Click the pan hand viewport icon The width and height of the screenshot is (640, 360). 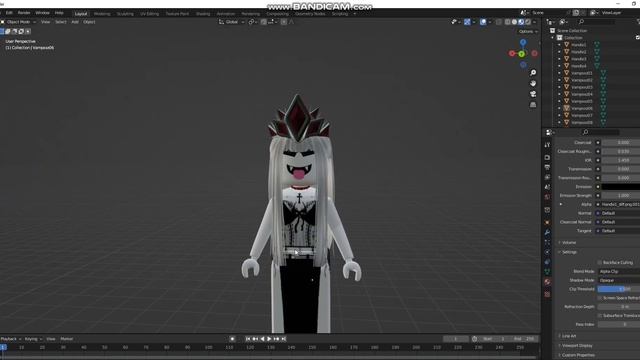point(533,83)
